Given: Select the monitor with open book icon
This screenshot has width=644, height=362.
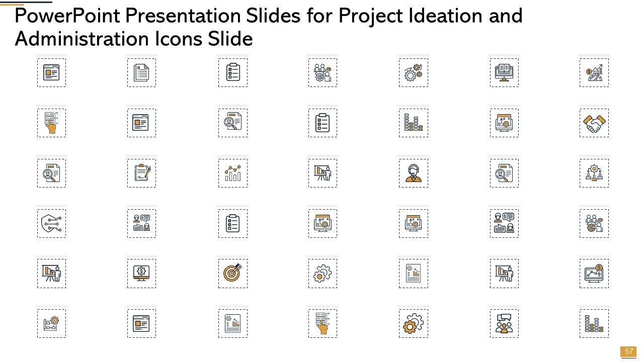Looking at the screenshot, I should tap(504, 72).
